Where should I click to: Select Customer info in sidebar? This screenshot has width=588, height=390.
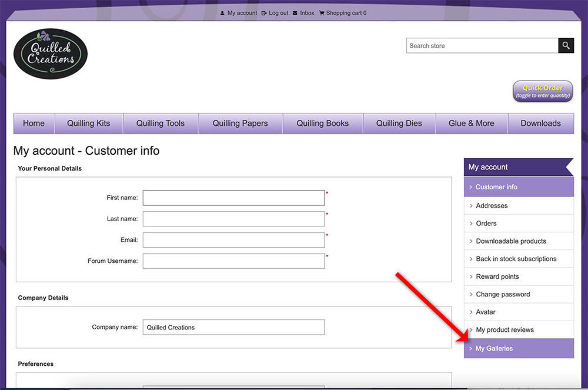pos(519,186)
